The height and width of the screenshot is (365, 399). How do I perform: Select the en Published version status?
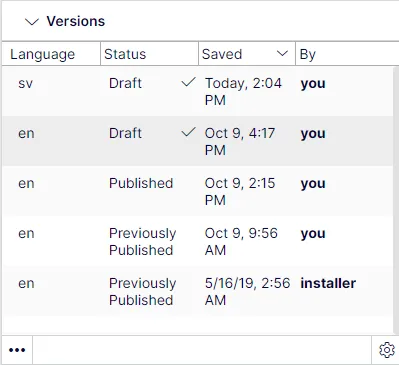(141, 183)
